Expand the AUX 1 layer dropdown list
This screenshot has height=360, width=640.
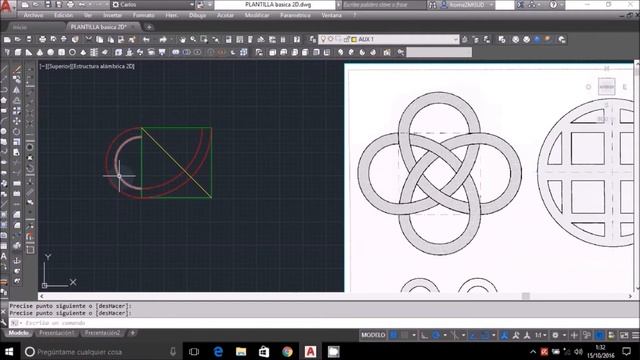pos(456,40)
